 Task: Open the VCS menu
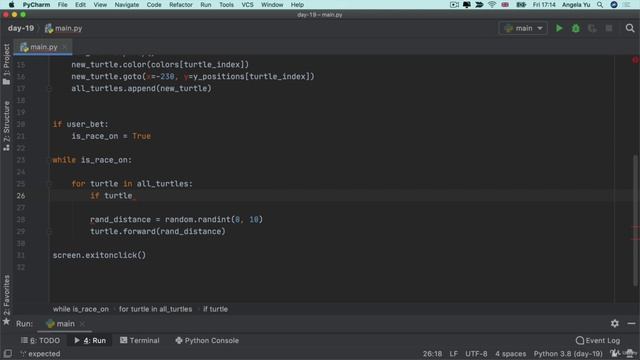pos(247,5)
